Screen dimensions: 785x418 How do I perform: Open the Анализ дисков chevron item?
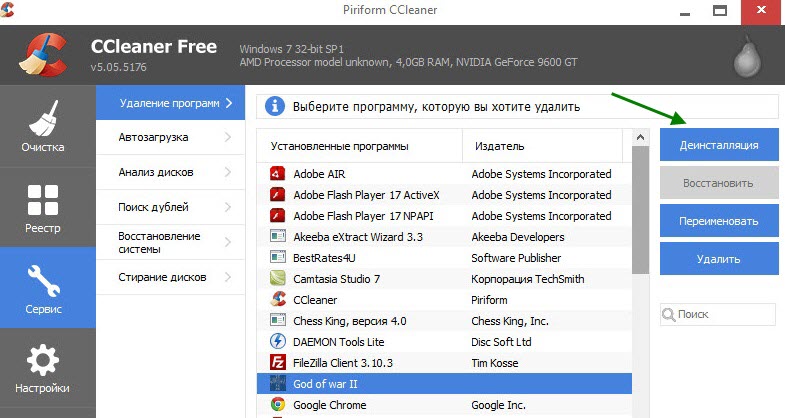point(170,172)
